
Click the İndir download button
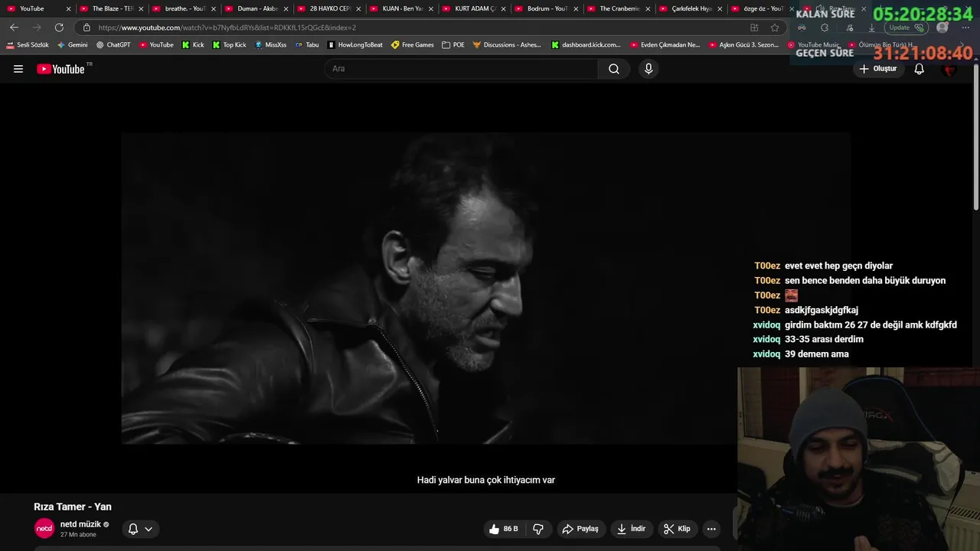point(632,529)
